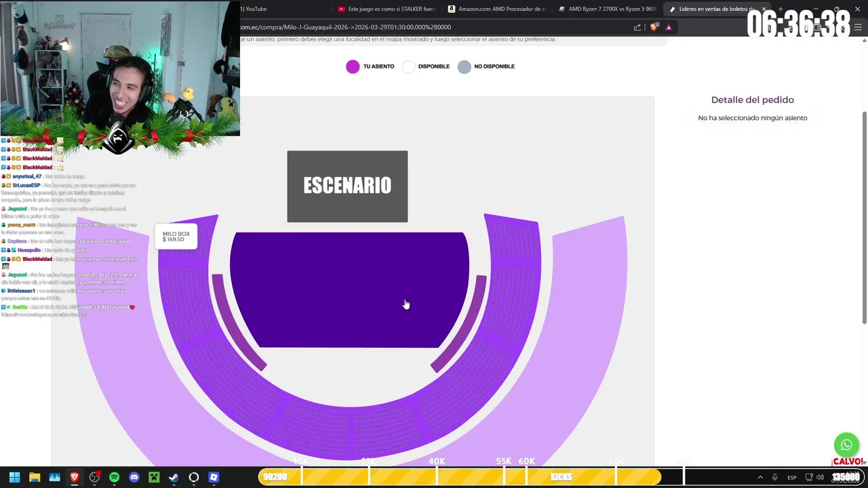Open the photos app taskbar icon
This screenshot has width=868, height=488.
pyautogui.click(x=54, y=477)
